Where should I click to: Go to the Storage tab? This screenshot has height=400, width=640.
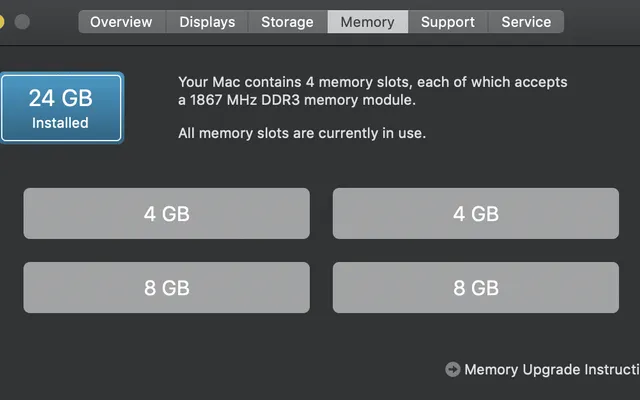coord(287,22)
